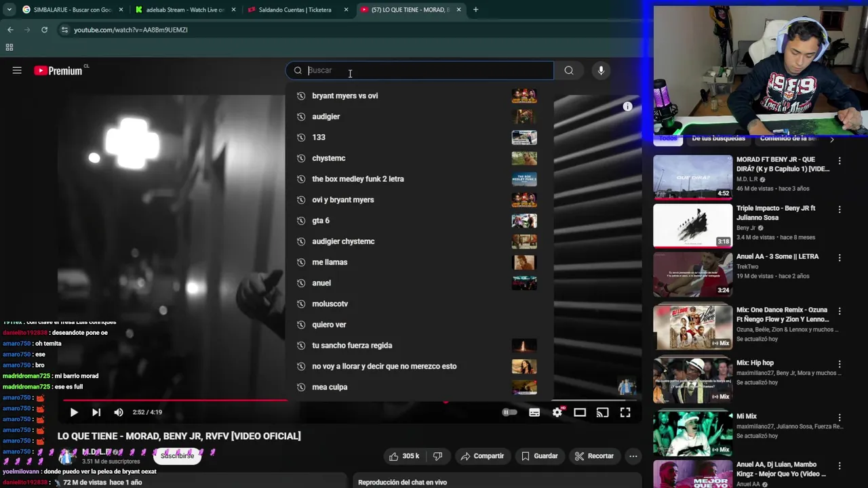Toggle subtitles in player controls
868x488 pixels.
pos(534,412)
